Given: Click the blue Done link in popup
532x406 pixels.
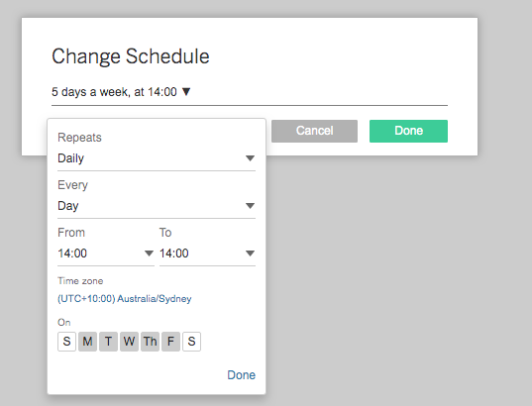Looking at the screenshot, I should pyautogui.click(x=241, y=375).
